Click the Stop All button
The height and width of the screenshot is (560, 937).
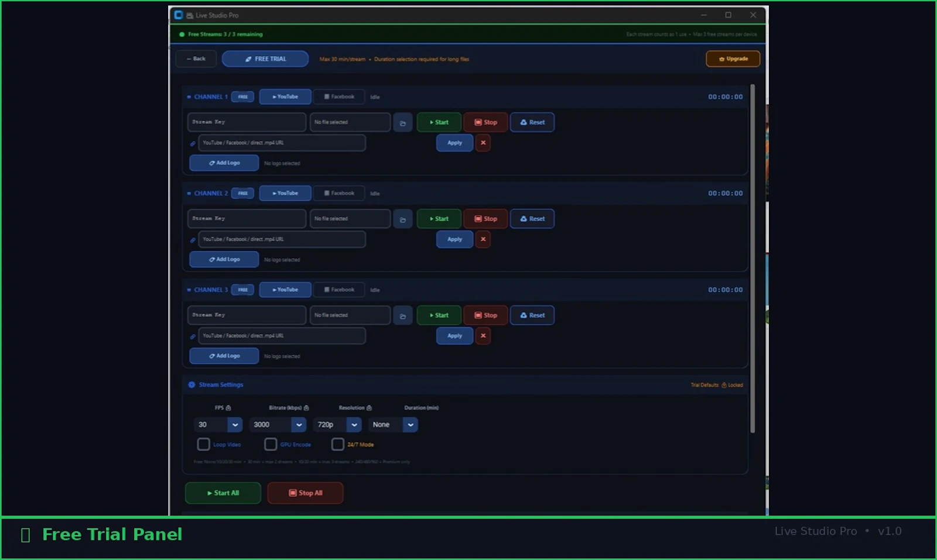tap(305, 493)
